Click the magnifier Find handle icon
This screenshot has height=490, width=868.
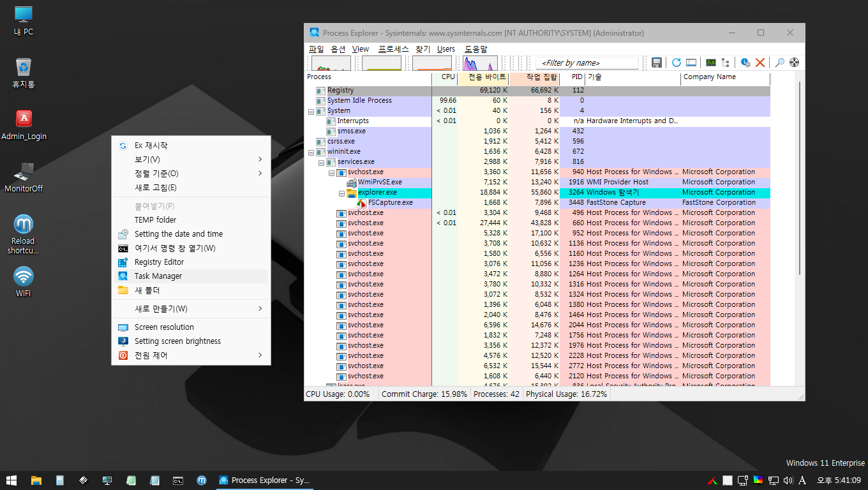(779, 63)
